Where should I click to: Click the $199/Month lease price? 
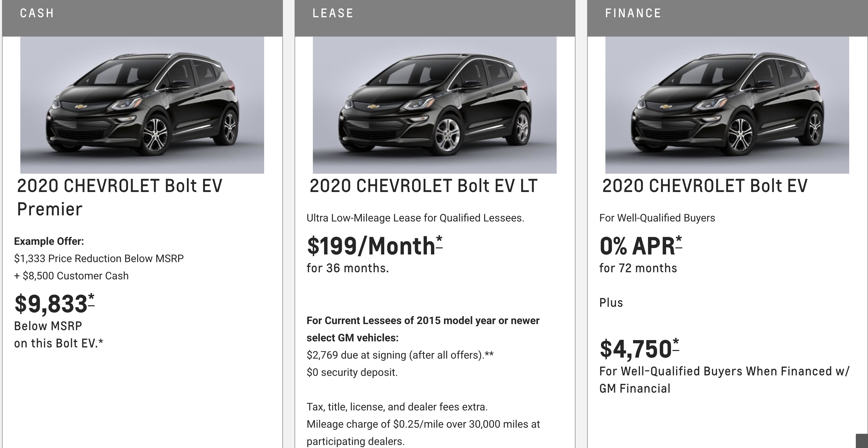[x=371, y=246]
